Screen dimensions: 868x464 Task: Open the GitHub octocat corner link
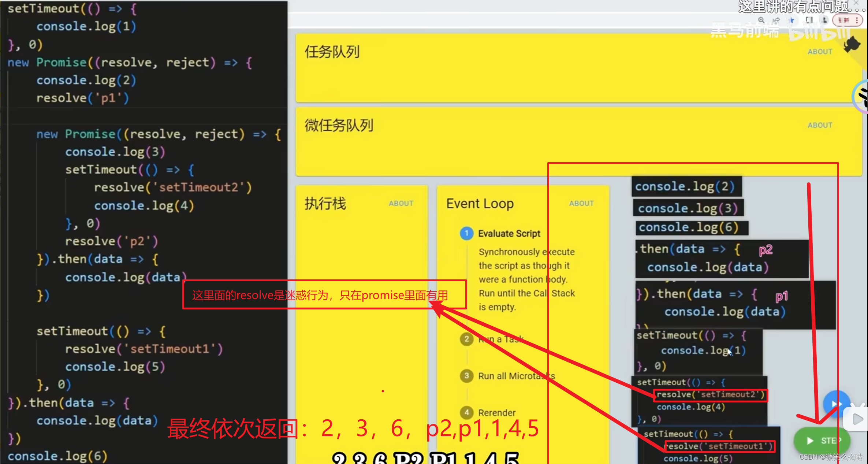point(853,45)
